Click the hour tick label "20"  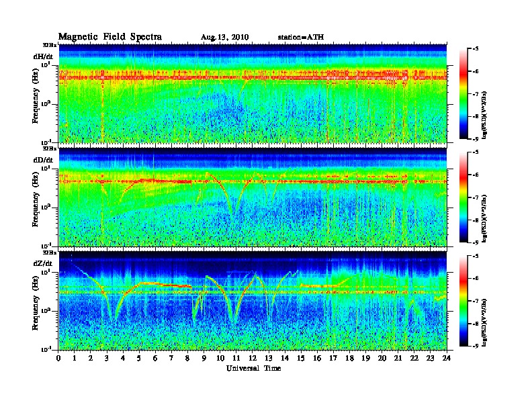pos(382,358)
